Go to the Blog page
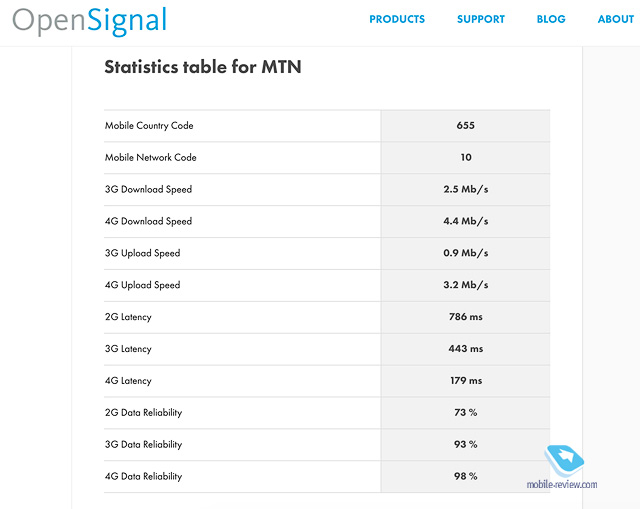 pyautogui.click(x=551, y=19)
